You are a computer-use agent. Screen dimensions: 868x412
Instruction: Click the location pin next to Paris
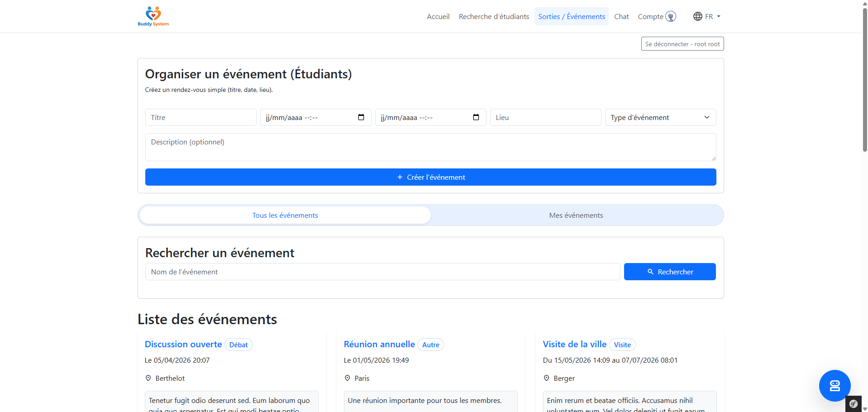pos(348,378)
